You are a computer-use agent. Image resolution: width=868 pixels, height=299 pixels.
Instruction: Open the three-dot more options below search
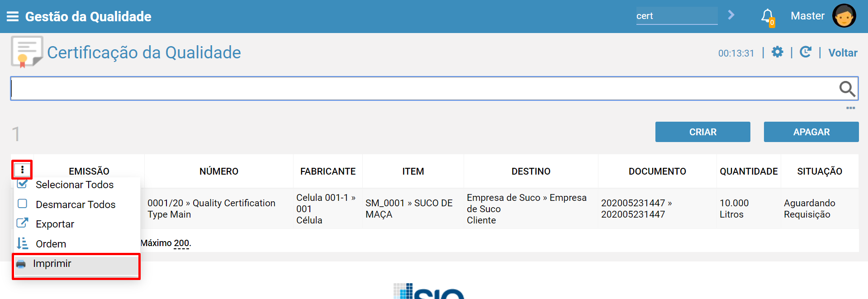coord(850,108)
